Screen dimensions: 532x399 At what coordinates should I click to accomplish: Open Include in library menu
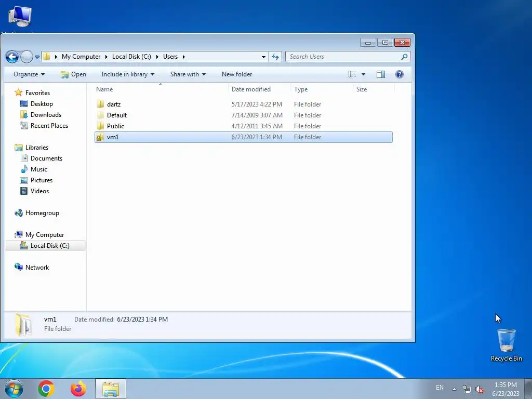[128, 74]
